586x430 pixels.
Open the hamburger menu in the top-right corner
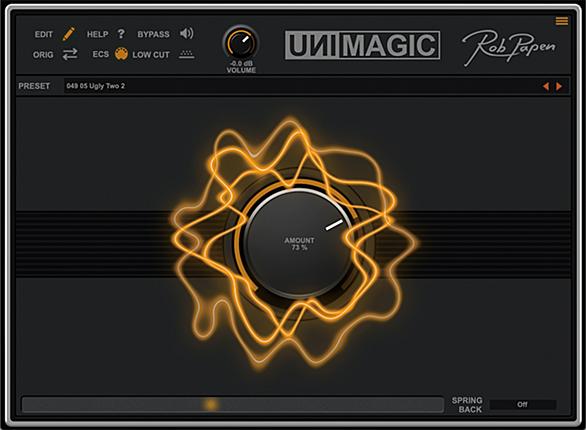(x=562, y=21)
